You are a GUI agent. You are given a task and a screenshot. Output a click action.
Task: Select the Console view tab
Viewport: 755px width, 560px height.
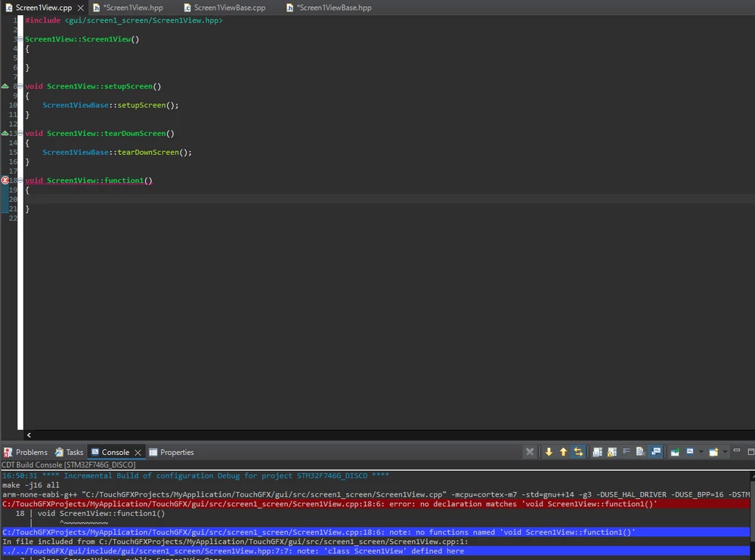pos(115,452)
